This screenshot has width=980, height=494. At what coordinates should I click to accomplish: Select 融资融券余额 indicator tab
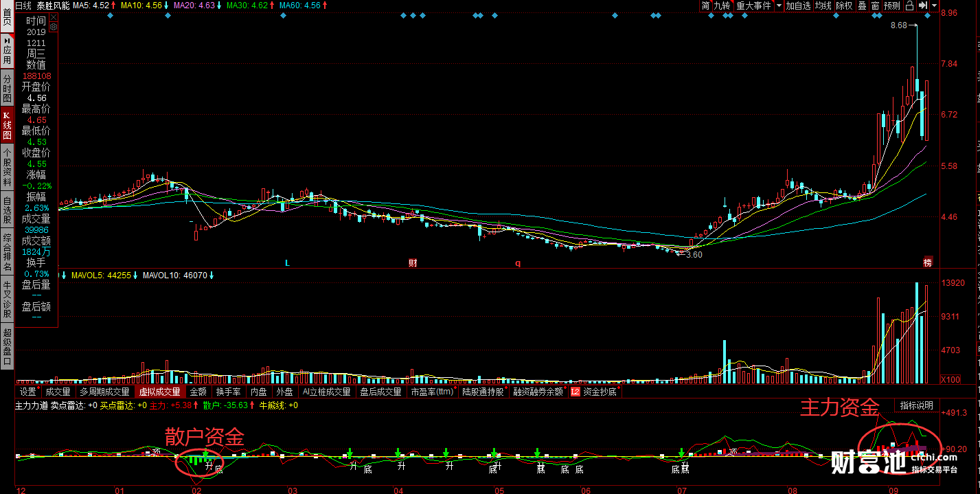point(538,392)
